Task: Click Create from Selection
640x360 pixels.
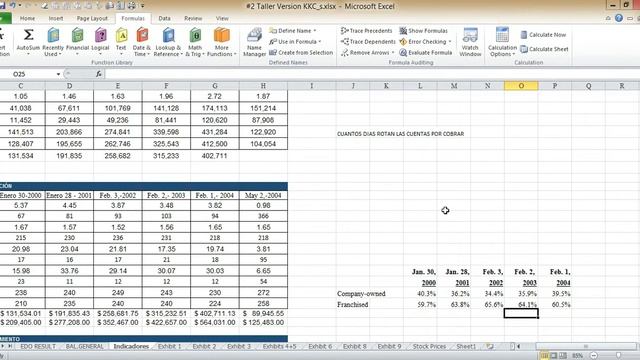Action: pyautogui.click(x=301, y=53)
